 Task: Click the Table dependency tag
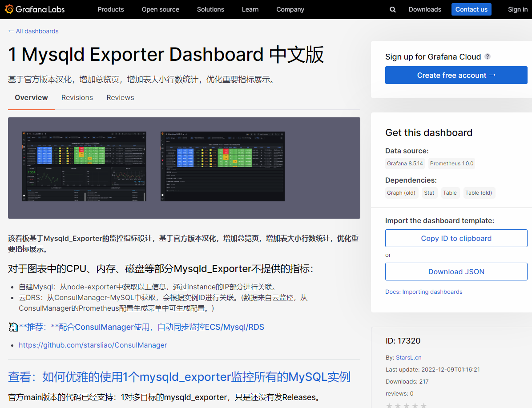[x=450, y=193]
